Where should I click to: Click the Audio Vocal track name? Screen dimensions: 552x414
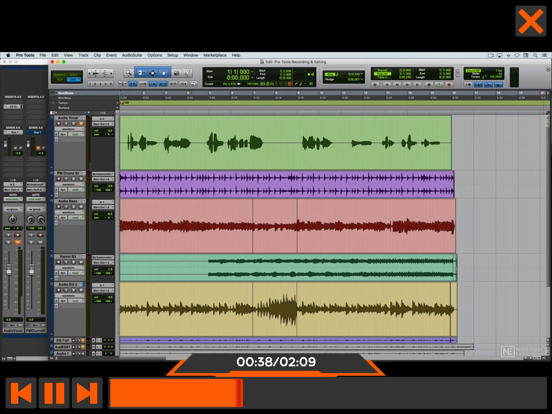click(69, 118)
